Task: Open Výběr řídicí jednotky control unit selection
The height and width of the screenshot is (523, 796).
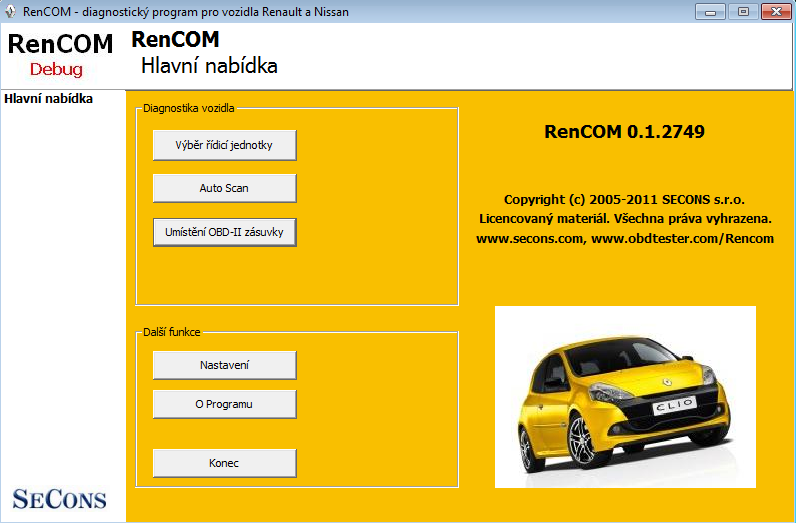Action: click(x=224, y=145)
